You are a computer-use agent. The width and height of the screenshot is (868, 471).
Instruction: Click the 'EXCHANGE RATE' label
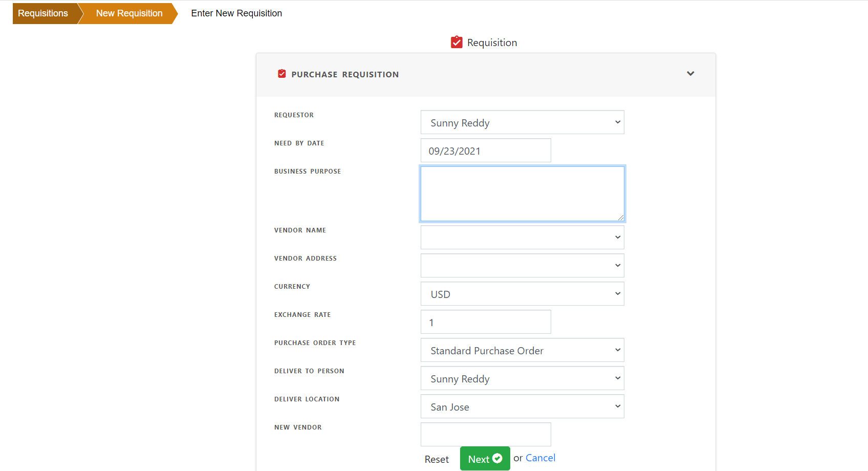tap(302, 315)
